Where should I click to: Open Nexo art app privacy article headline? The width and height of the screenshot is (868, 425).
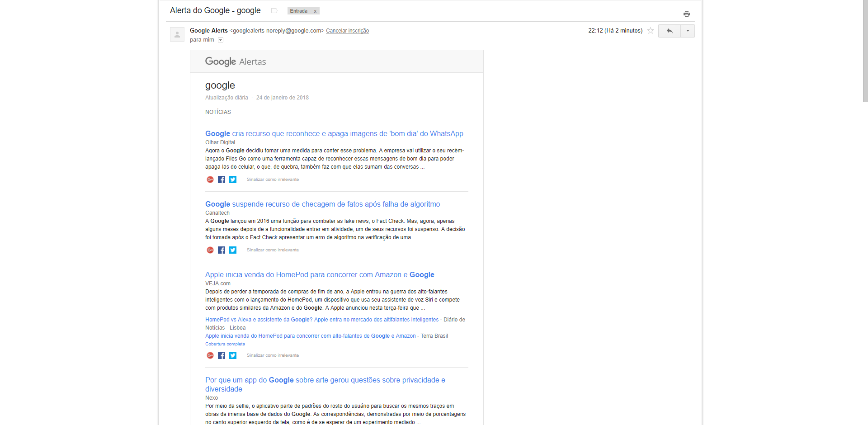click(325, 384)
